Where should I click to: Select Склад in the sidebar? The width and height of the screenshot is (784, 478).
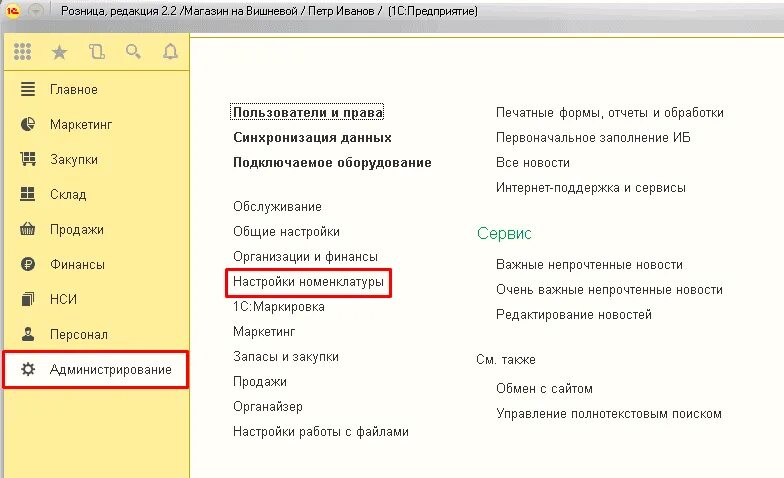click(68, 194)
